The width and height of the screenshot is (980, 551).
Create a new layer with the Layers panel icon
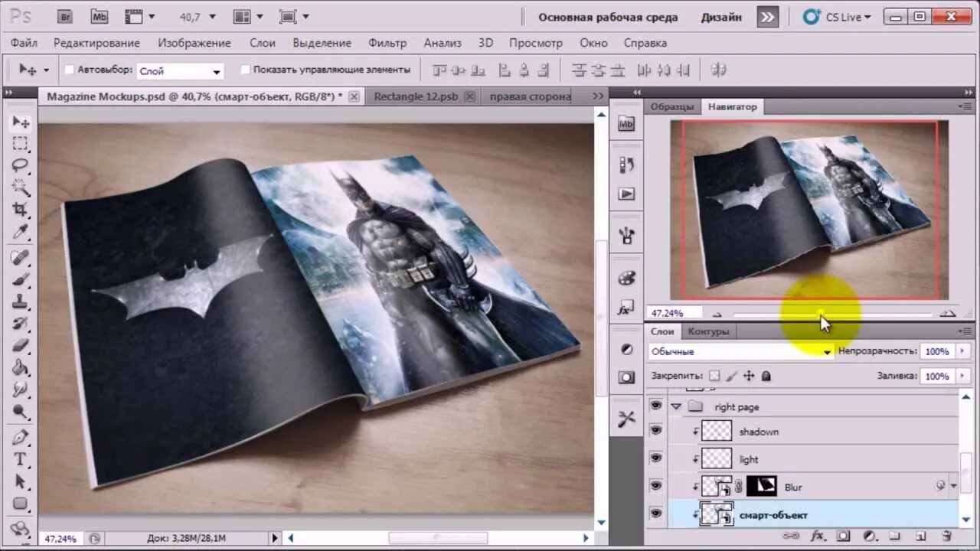[x=921, y=536]
